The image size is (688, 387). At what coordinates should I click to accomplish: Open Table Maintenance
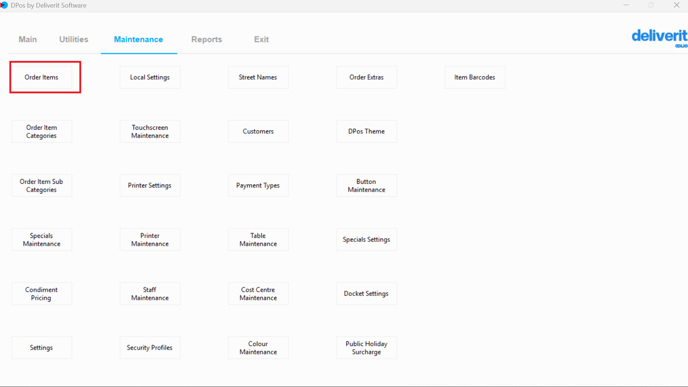click(x=258, y=240)
